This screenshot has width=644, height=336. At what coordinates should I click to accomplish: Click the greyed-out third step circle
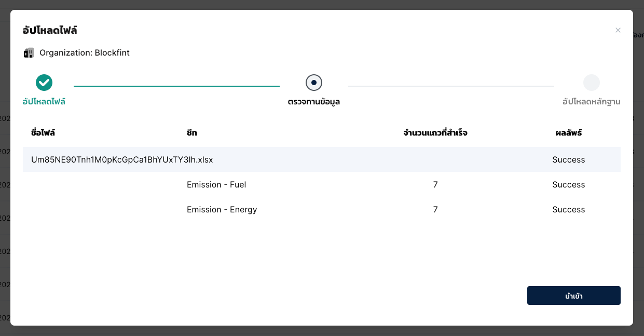tap(591, 83)
